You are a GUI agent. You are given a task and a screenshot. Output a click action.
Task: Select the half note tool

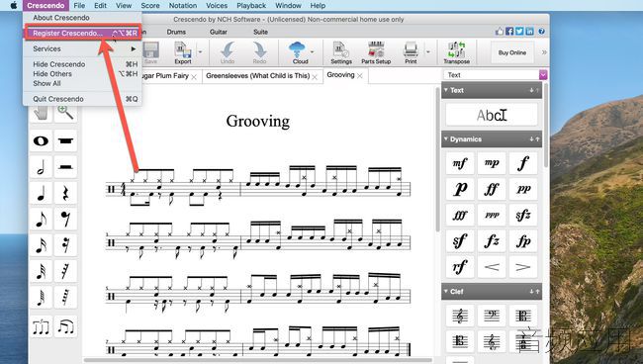tap(41, 167)
